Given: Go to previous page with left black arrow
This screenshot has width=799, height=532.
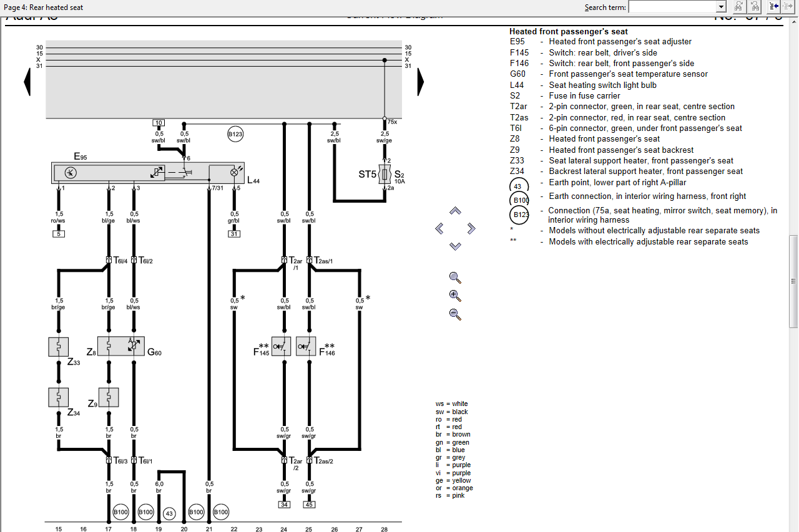Looking at the screenshot, I should [x=27, y=81].
